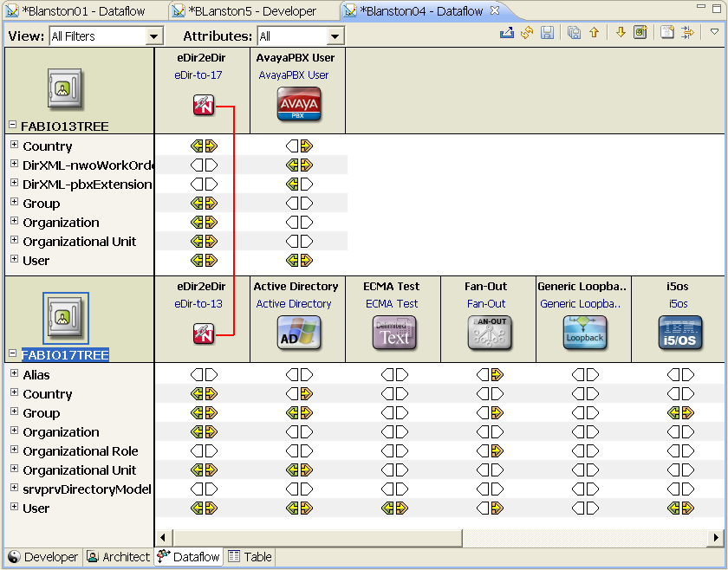Toggle the AvayaPBX DirXML-nwoWorkOrder flow arrows

[299, 165]
